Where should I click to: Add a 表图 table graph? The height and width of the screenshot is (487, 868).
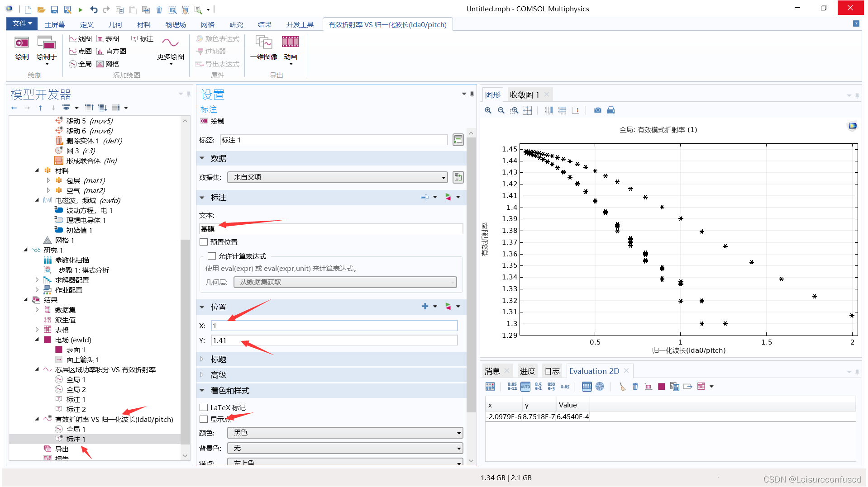108,39
